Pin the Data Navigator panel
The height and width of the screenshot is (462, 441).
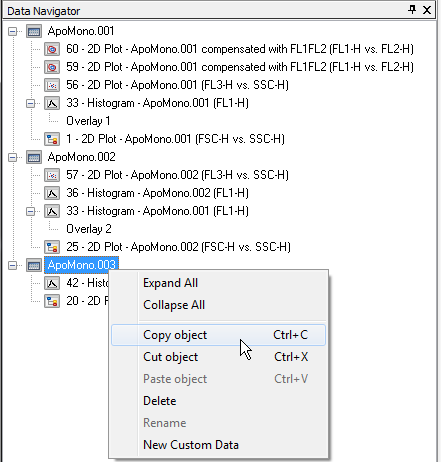point(412,10)
